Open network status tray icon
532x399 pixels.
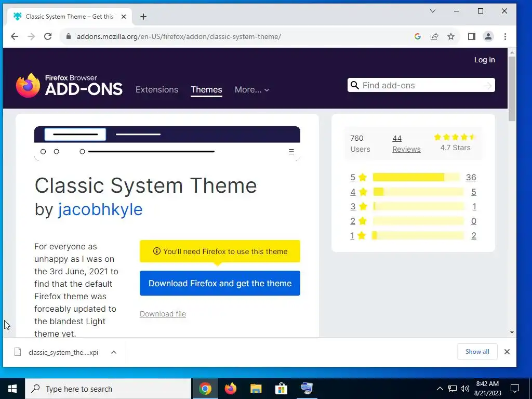pyautogui.click(x=453, y=389)
